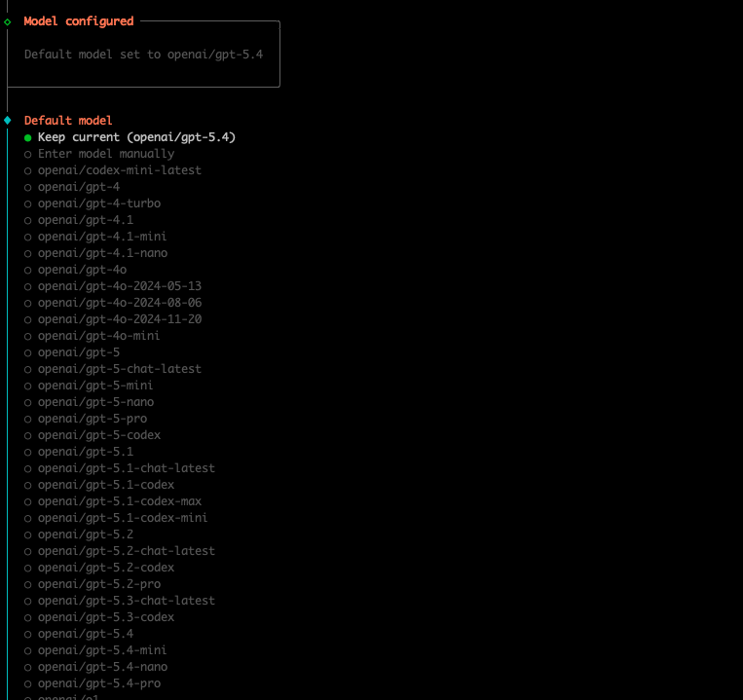This screenshot has width=743, height=700.
Task: Pick openai/gpt-4o-2024-11-20 from the models
Action: [x=120, y=319]
